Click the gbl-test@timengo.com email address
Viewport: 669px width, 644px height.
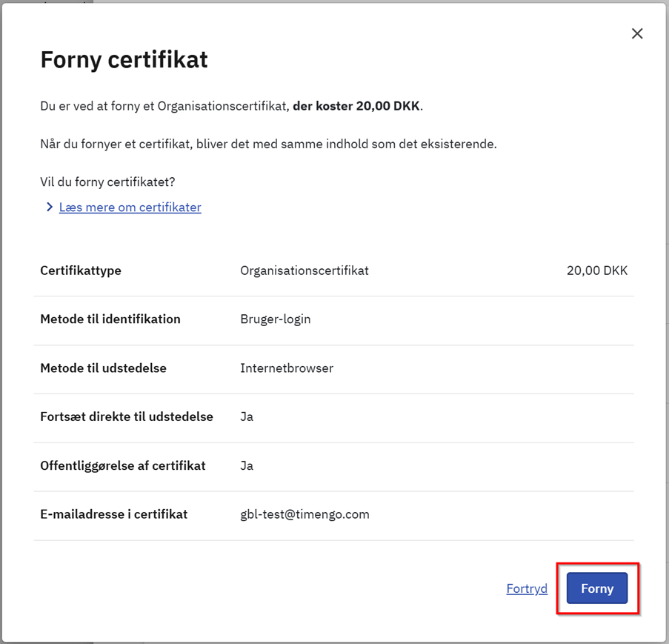click(304, 514)
